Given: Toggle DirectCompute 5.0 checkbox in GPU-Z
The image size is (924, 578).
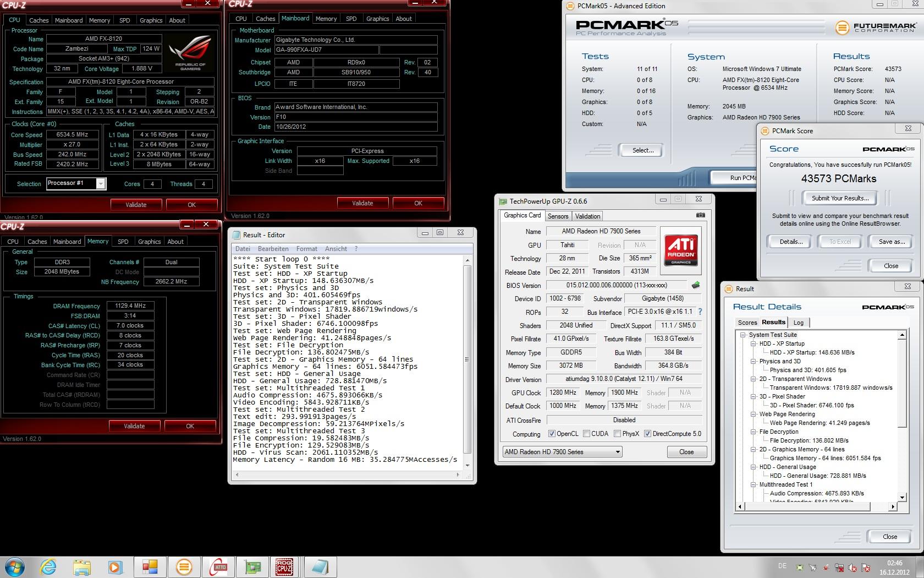Looking at the screenshot, I should pos(647,434).
